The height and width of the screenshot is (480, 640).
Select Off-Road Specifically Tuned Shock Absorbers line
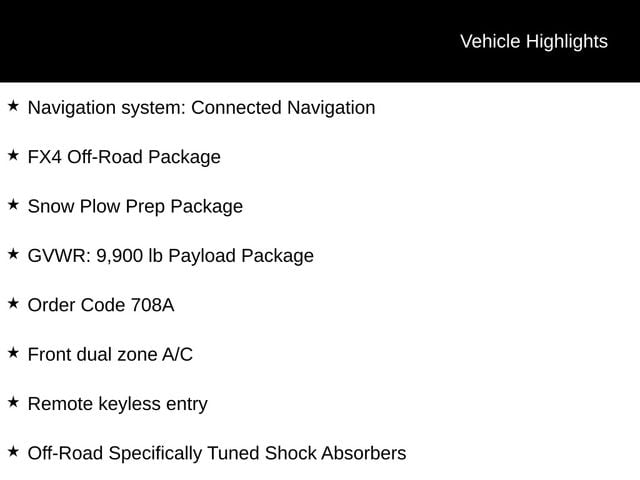pyautogui.click(x=217, y=453)
